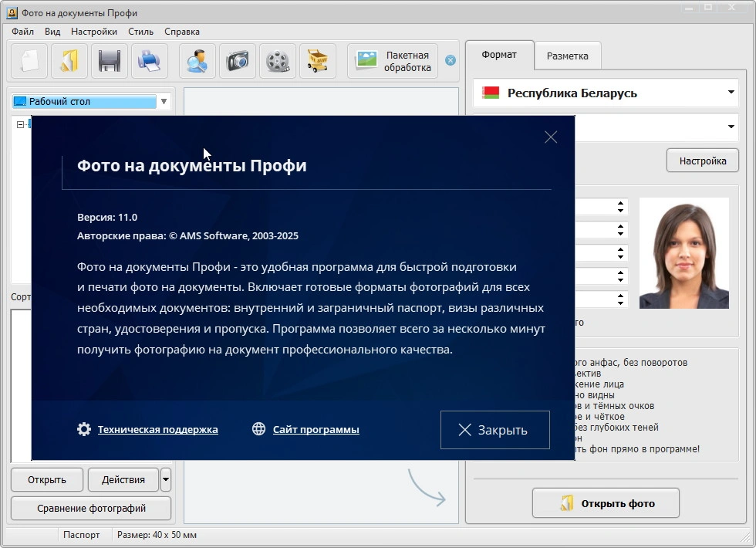The image size is (756, 548).
Task: Click the app icon in the title bar
Action: point(12,12)
